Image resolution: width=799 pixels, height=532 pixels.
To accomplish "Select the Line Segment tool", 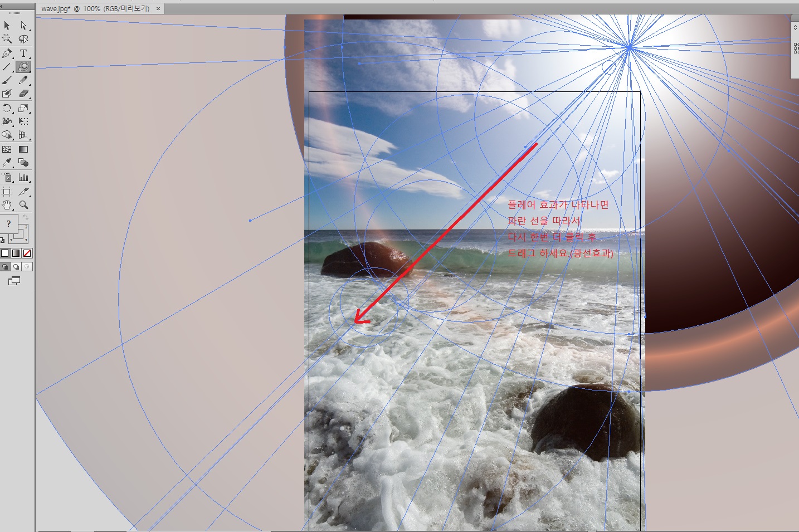I will coord(7,67).
